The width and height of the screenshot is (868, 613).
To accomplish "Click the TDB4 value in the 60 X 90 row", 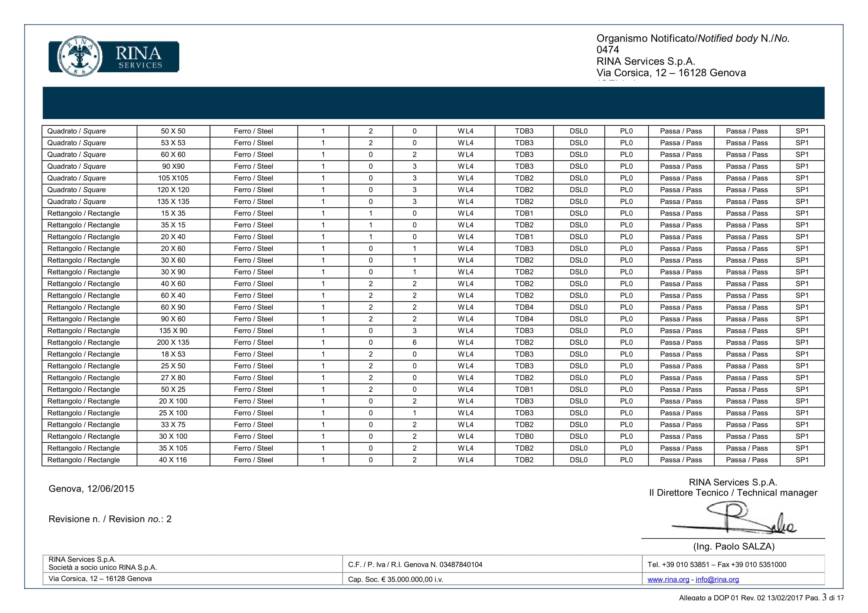I will (x=524, y=307).
